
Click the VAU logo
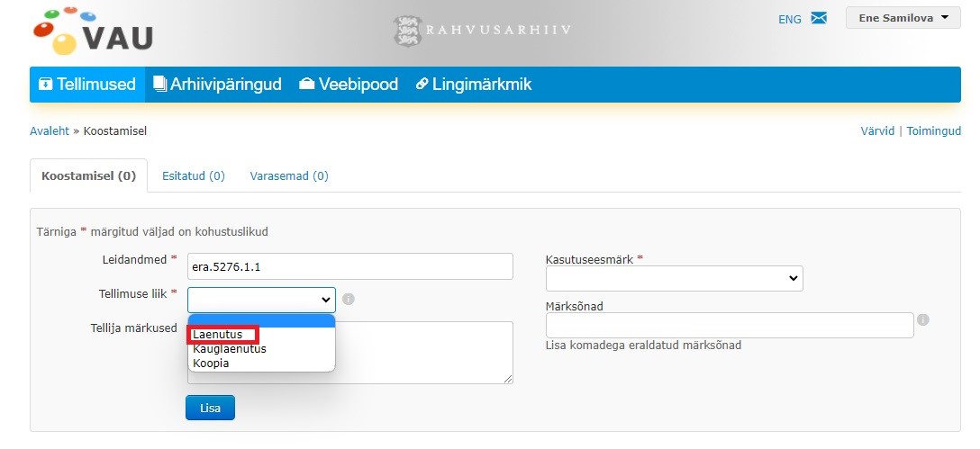(93, 31)
